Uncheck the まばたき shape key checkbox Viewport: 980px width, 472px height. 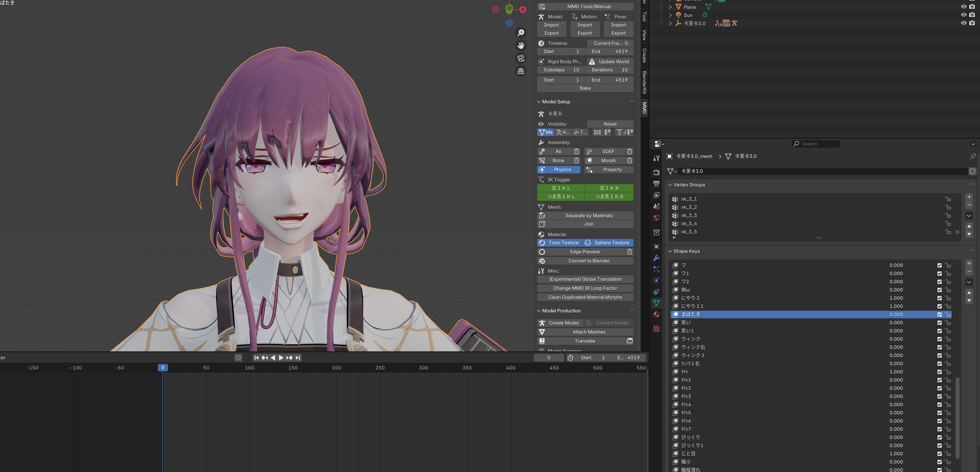(x=939, y=315)
